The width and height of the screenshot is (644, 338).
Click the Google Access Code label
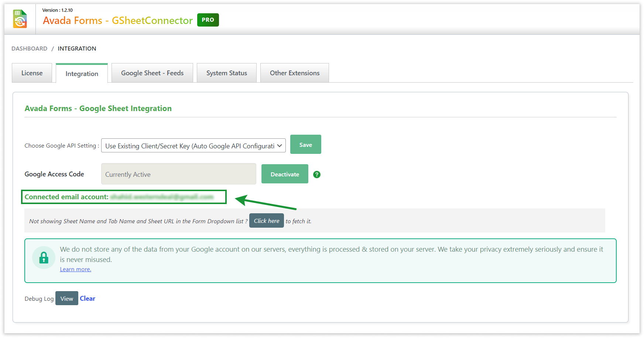point(54,174)
